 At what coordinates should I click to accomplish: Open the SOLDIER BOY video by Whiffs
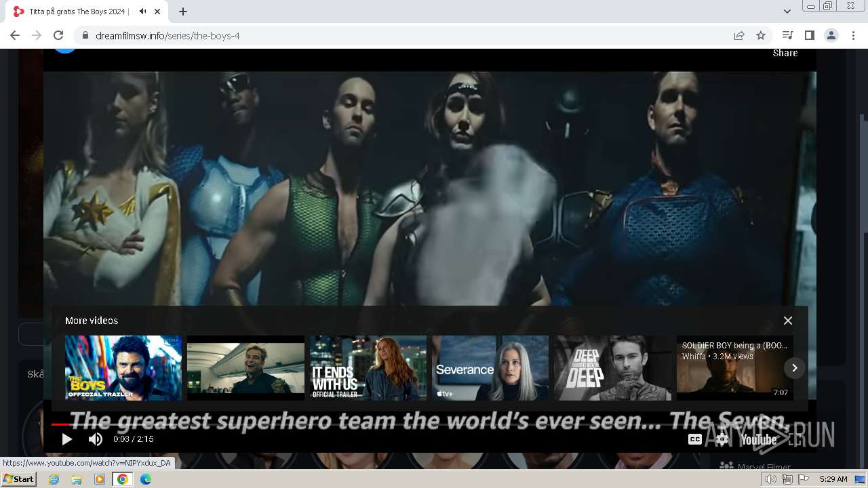click(x=734, y=368)
